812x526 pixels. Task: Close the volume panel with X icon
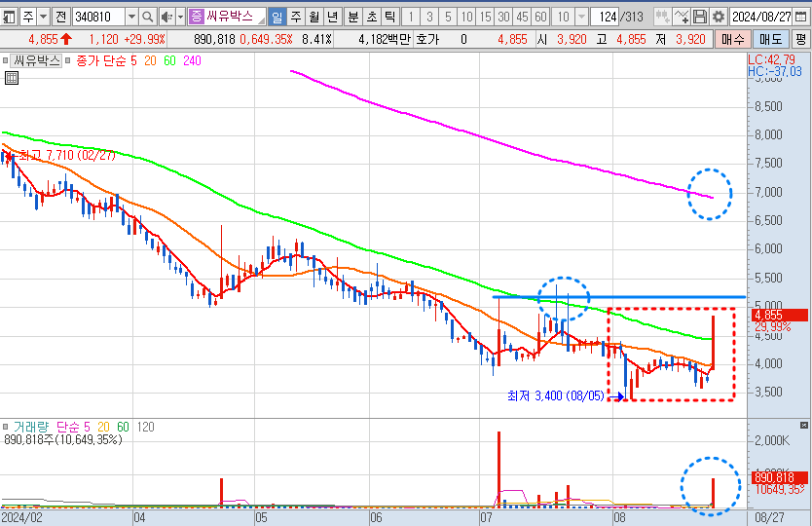tap(804, 425)
